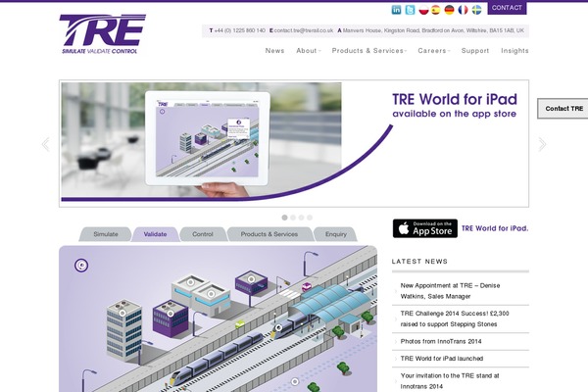Switch to the Simulate tab

(x=106, y=234)
